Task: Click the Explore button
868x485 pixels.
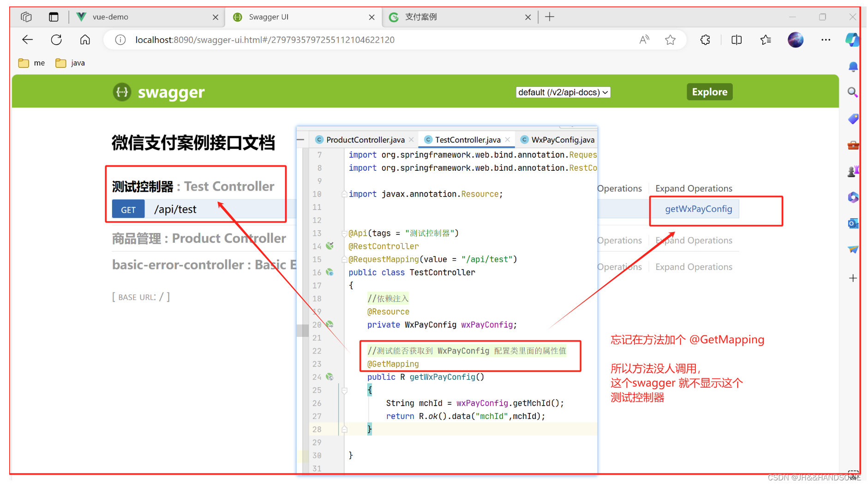Action: (x=709, y=92)
